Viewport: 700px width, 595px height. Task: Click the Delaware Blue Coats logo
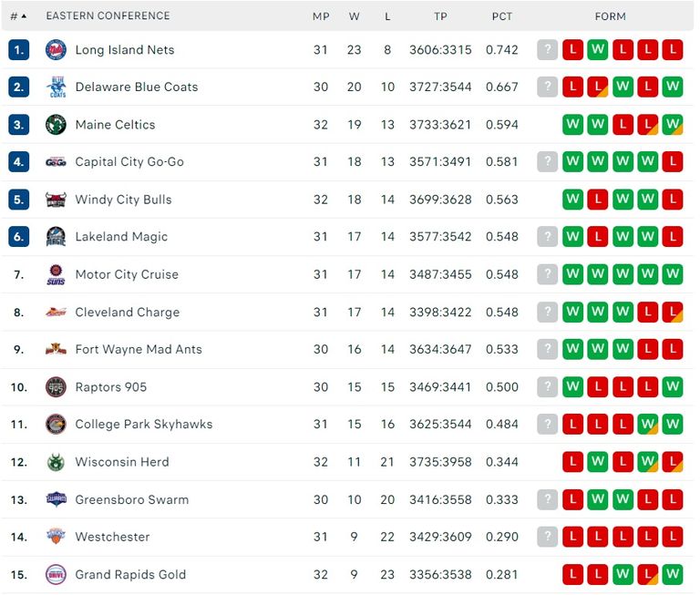[x=56, y=87]
